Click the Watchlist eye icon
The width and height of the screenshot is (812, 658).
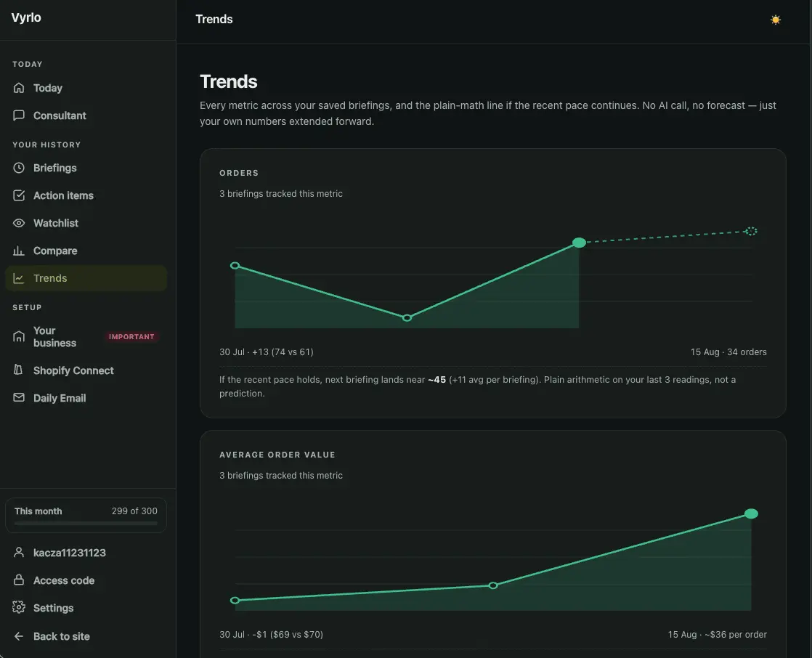point(19,223)
